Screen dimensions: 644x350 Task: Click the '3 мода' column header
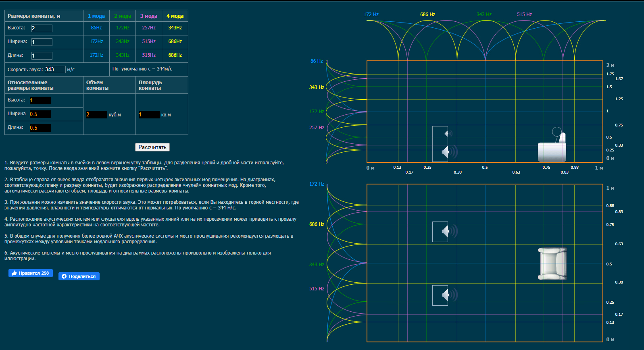149,16
